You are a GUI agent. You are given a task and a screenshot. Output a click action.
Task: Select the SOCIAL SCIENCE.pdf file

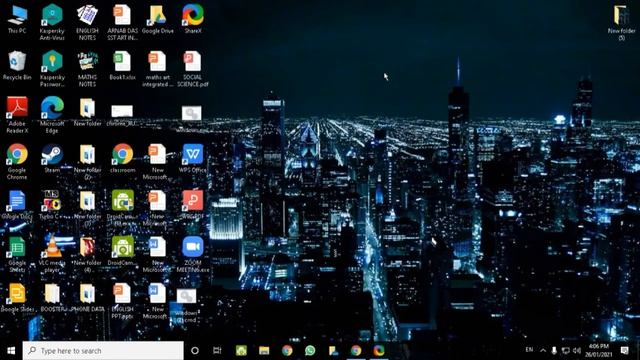click(193, 68)
